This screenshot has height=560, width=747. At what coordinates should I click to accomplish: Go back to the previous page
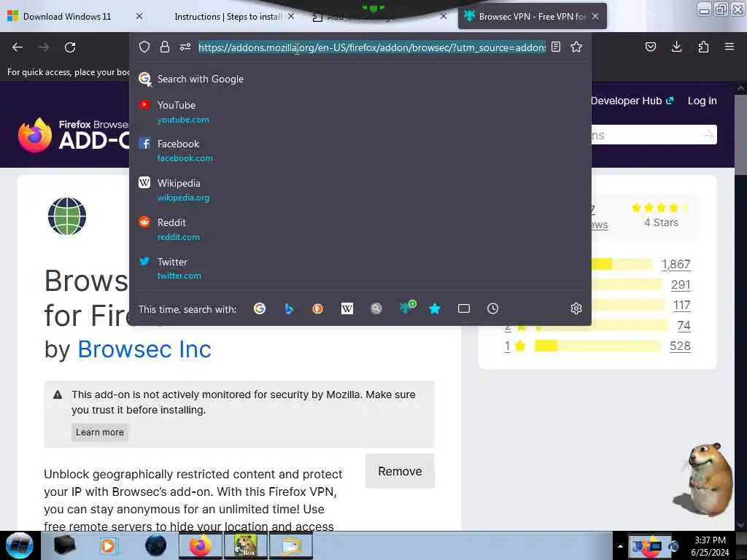coord(18,47)
